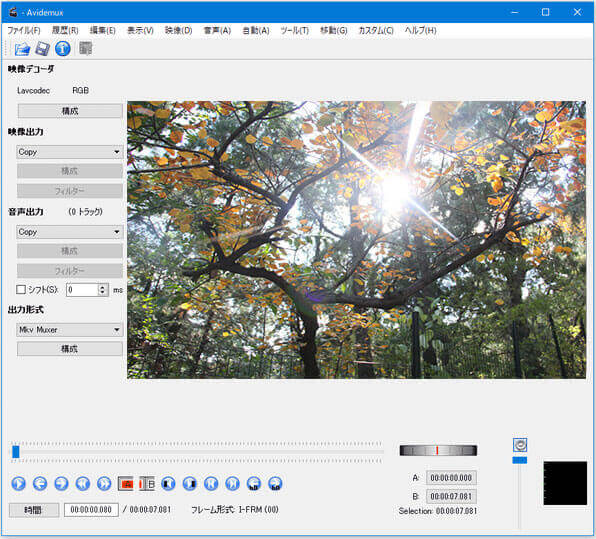596x539 pixels.
Task: Enable the シフト(S) audio shift checkbox
Action: (x=21, y=290)
